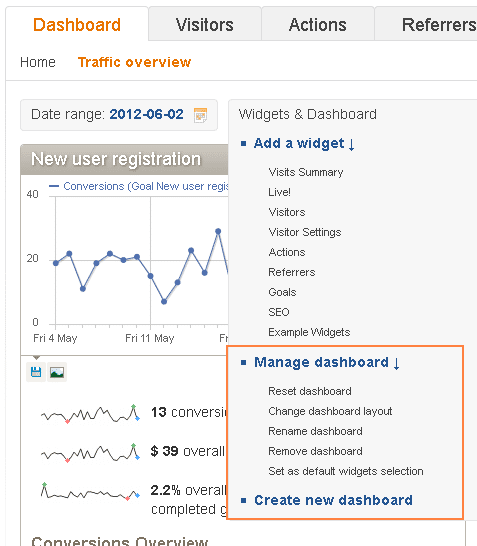Select Traffic overview submenu item
477x546 pixels.
point(134,62)
